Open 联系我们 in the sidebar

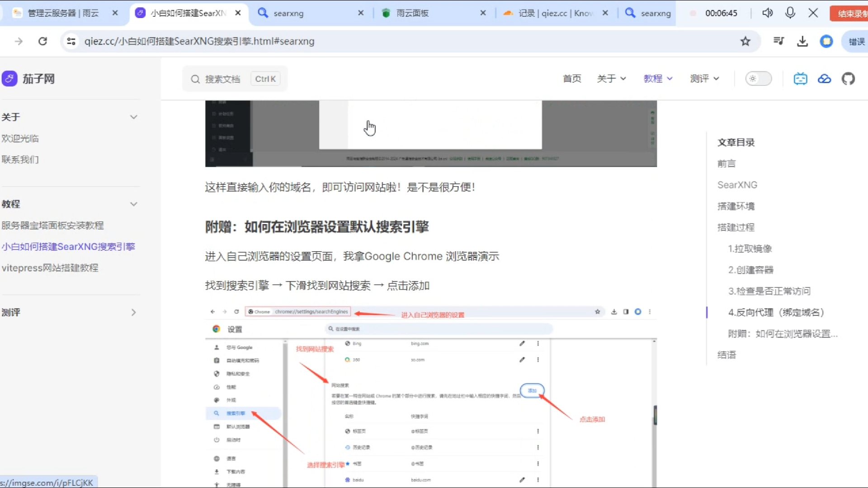(x=20, y=160)
